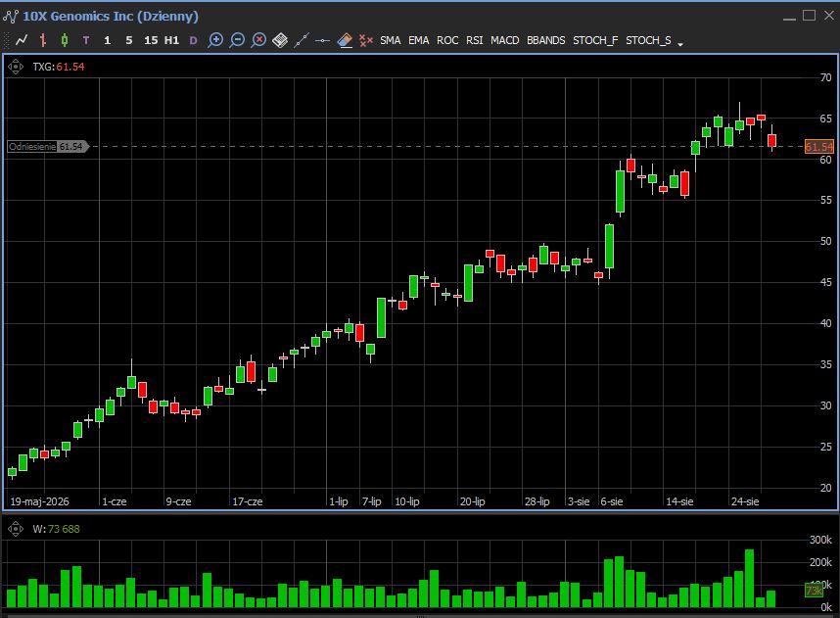Click the Odniesienie 61.54 reference marker
This screenshot has width=840, height=618.
48,146
